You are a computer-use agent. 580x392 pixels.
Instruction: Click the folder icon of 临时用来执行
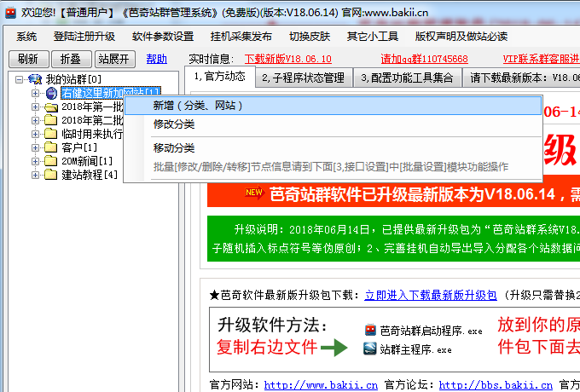tap(50, 134)
